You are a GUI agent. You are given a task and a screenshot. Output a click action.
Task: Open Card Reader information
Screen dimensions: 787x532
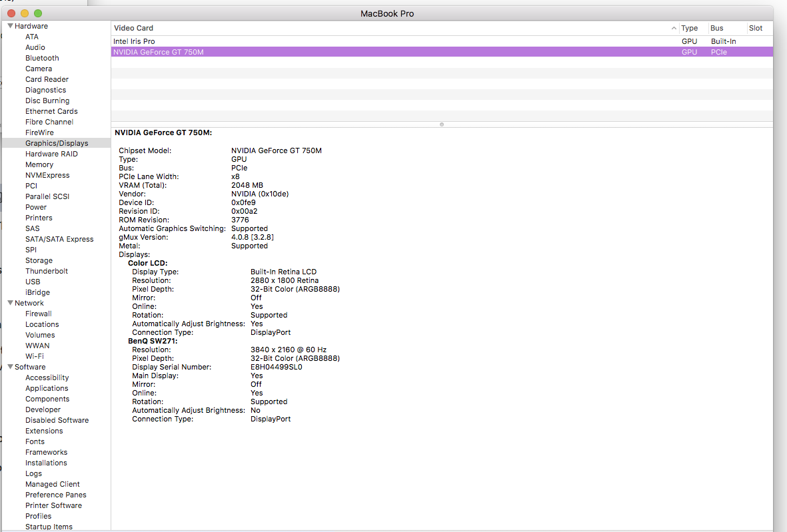(47, 79)
